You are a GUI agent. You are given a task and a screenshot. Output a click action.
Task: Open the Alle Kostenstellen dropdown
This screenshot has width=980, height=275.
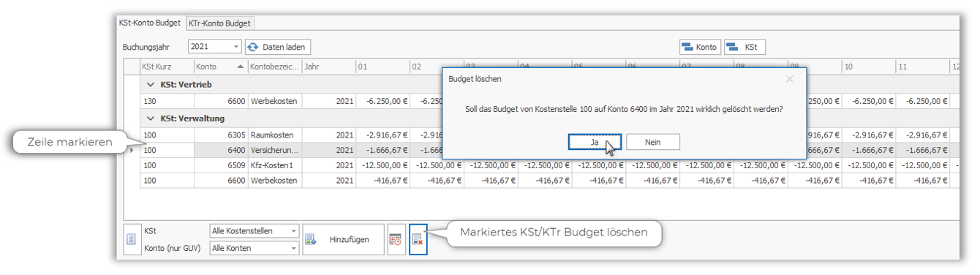[x=293, y=231]
